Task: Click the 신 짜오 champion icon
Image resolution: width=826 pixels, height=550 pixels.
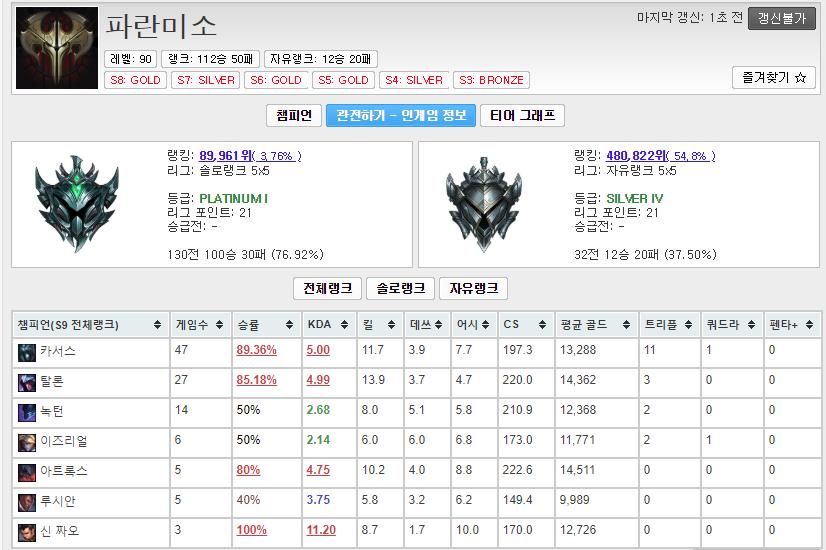Action: (x=27, y=533)
